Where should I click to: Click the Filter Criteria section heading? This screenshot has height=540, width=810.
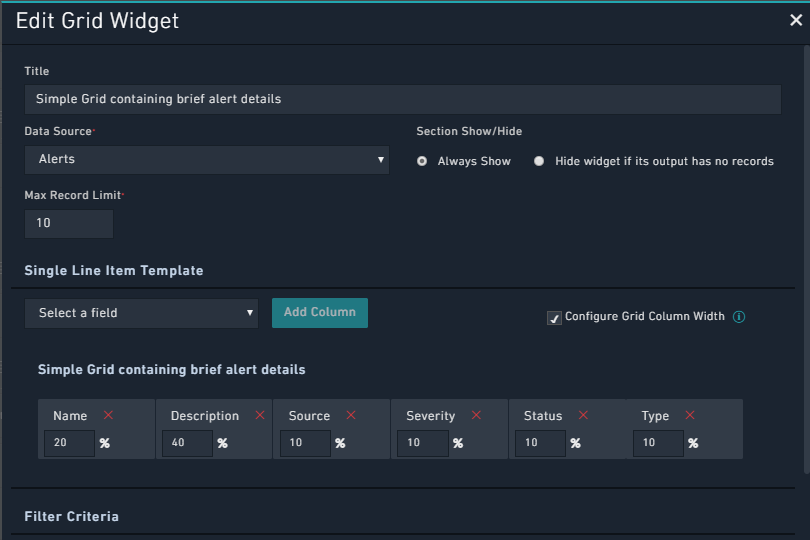(x=71, y=516)
